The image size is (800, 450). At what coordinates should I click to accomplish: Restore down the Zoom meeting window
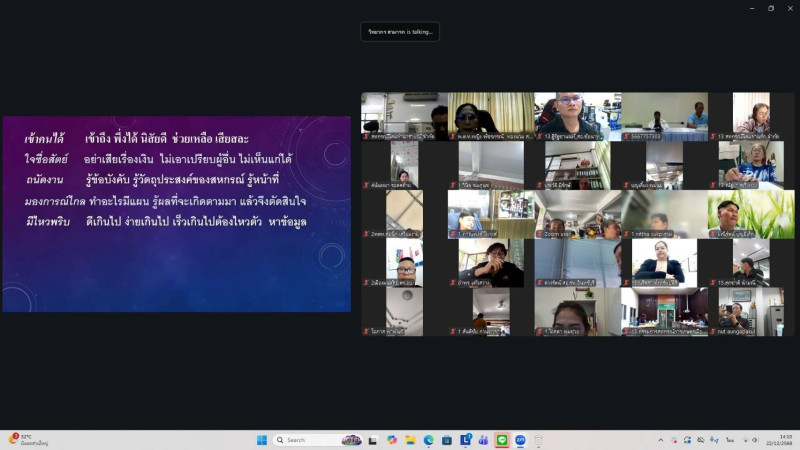click(x=770, y=8)
